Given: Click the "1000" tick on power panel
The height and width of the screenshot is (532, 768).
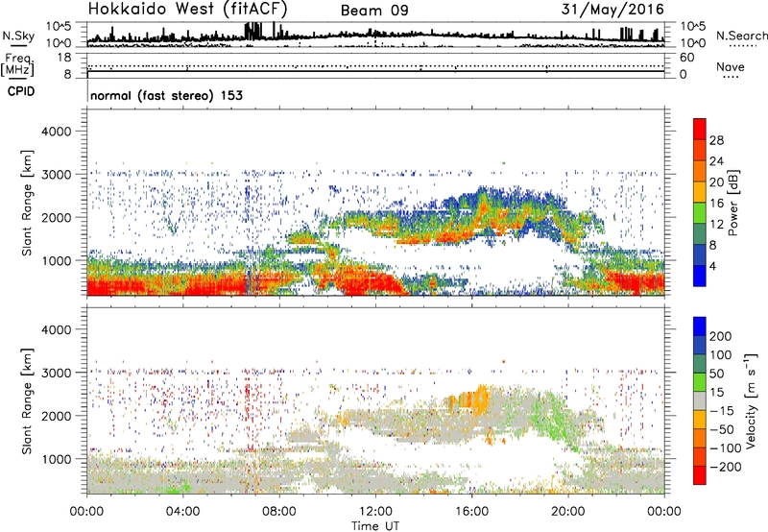Looking at the screenshot, I should point(56,260).
